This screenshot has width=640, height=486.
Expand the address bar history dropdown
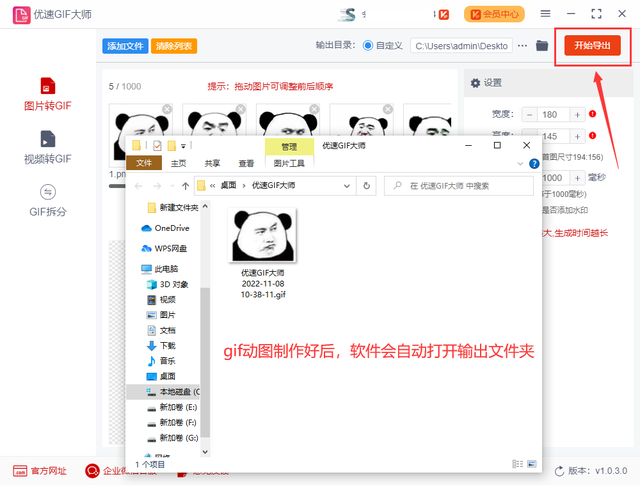point(347,186)
